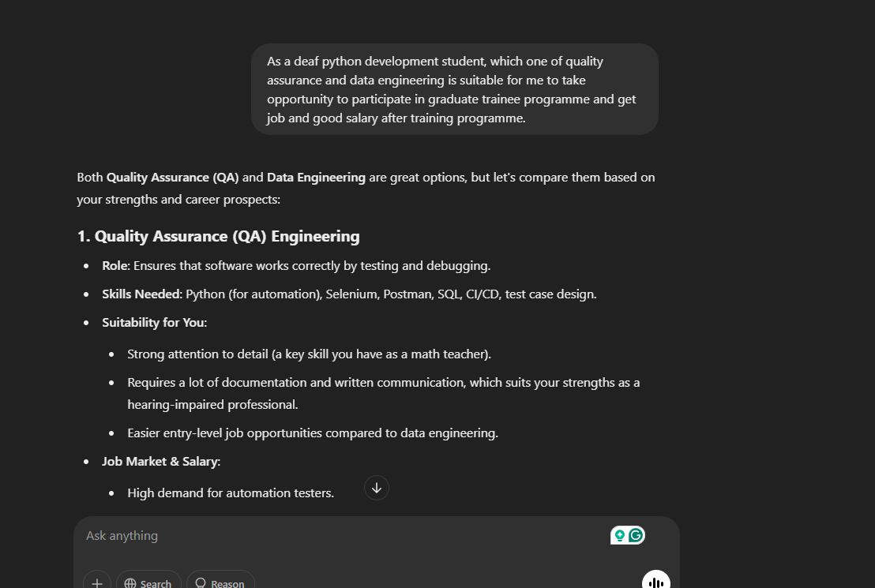Click the Skills Needed bullet label
The width and height of the screenshot is (875, 588).
pyautogui.click(x=142, y=294)
